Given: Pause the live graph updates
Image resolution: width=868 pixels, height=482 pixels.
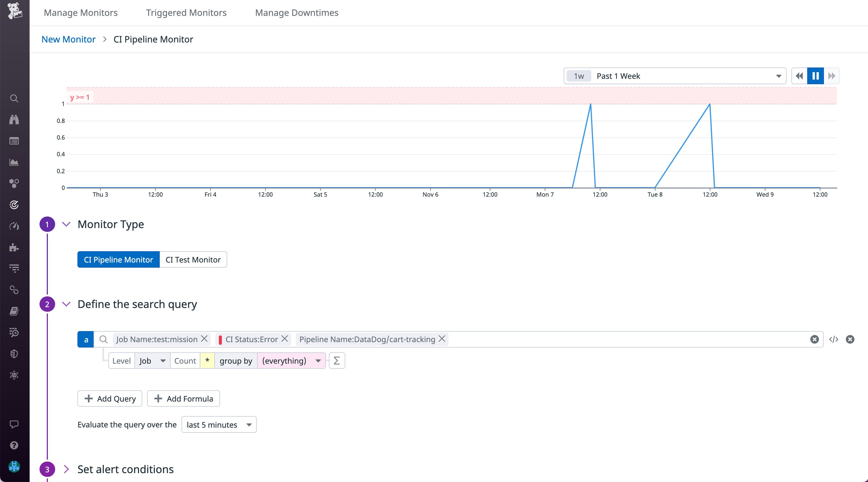Looking at the screenshot, I should [815, 76].
